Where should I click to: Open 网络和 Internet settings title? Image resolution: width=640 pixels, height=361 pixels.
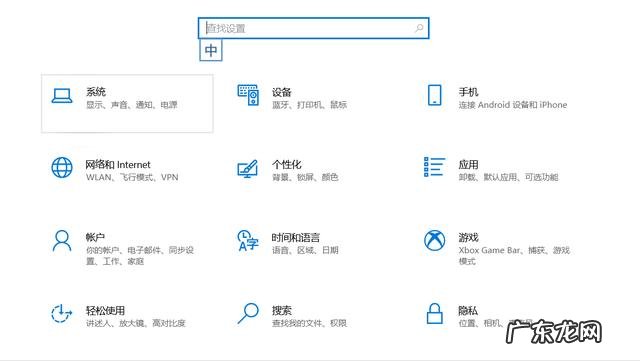(118, 165)
